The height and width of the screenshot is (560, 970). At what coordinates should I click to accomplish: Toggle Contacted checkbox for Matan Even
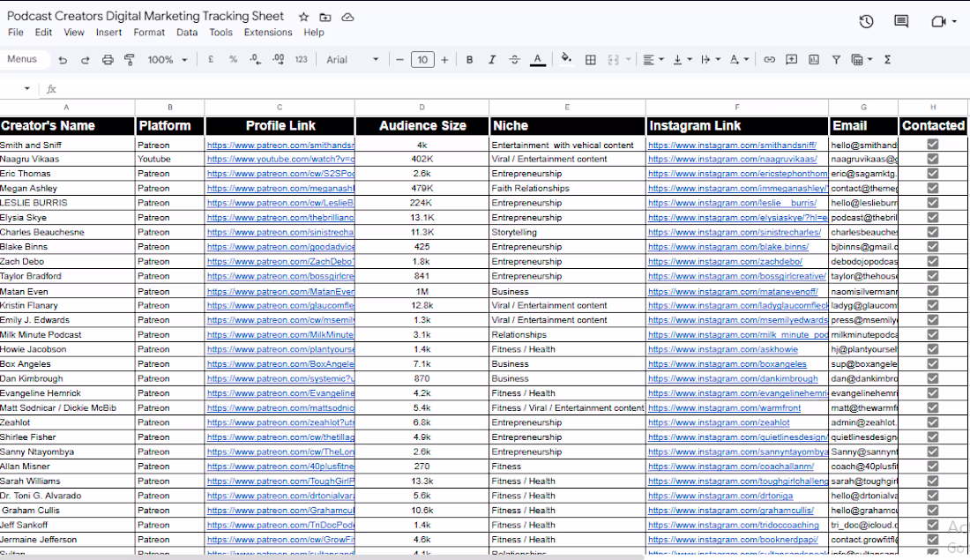coord(933,291)
